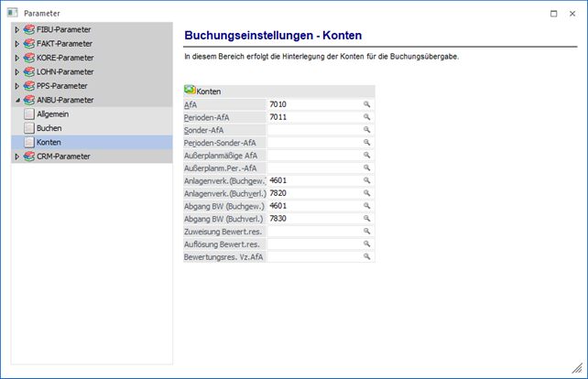The width and height of the screenshot is (588, 379).
Task: Expand the LOHN-Parameter tree node
Action: coord(16,71)
